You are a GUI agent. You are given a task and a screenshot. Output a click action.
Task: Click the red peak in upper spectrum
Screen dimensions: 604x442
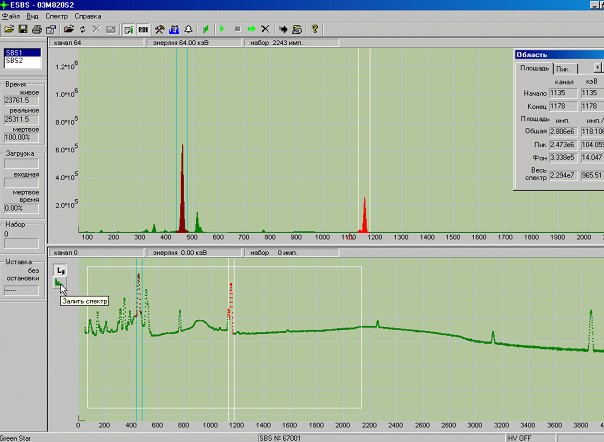tap(364, 215)
